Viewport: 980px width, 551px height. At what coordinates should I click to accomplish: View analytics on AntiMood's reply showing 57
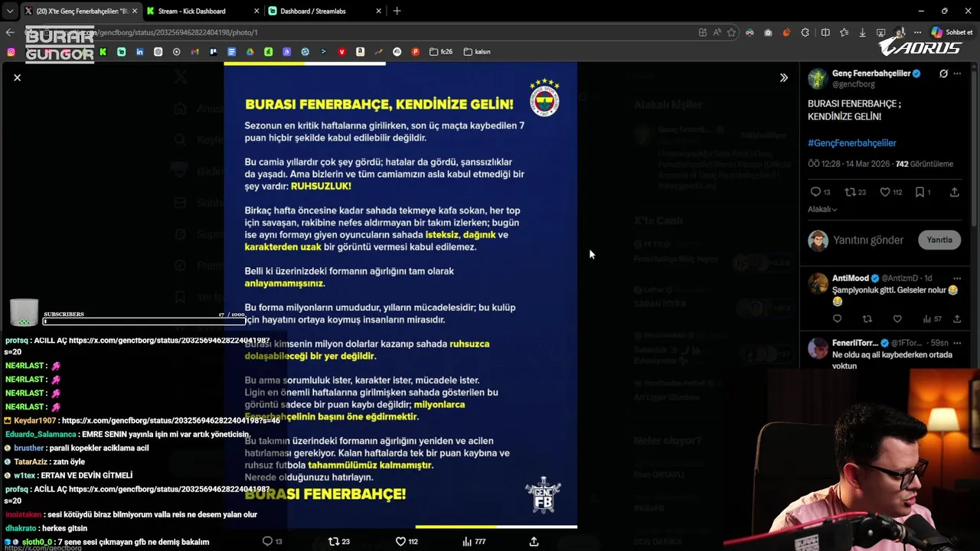coord(932,318)
